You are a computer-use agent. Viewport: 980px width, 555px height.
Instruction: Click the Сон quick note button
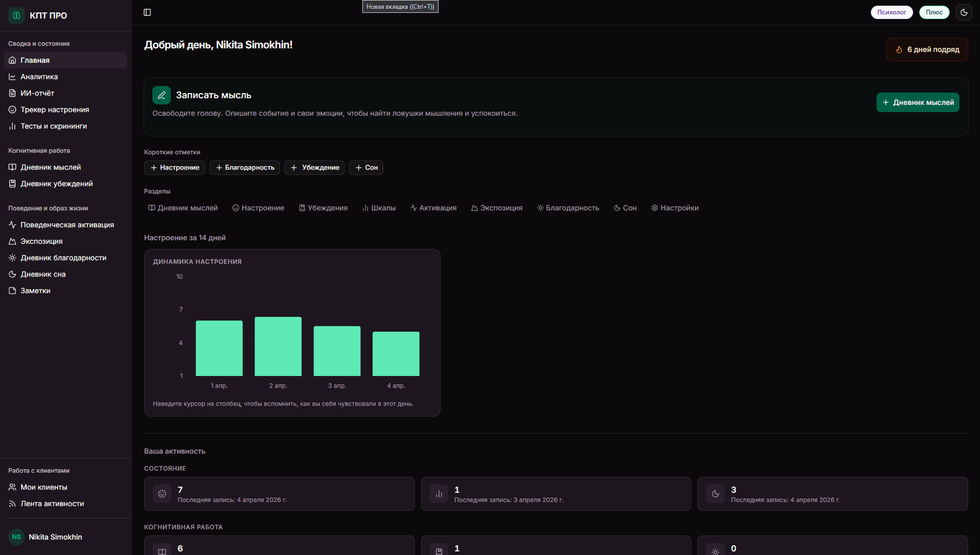[x=366, y=168]
